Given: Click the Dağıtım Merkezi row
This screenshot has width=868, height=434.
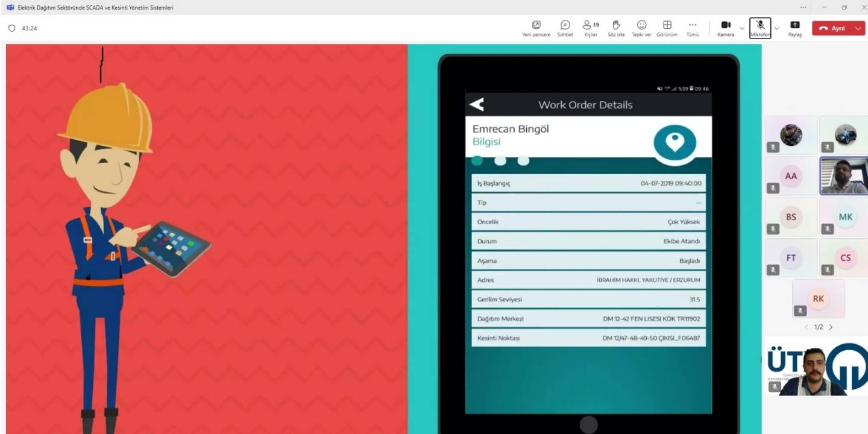Looking at the screenshot, I should pyautogui.click(x=588, y=318).
